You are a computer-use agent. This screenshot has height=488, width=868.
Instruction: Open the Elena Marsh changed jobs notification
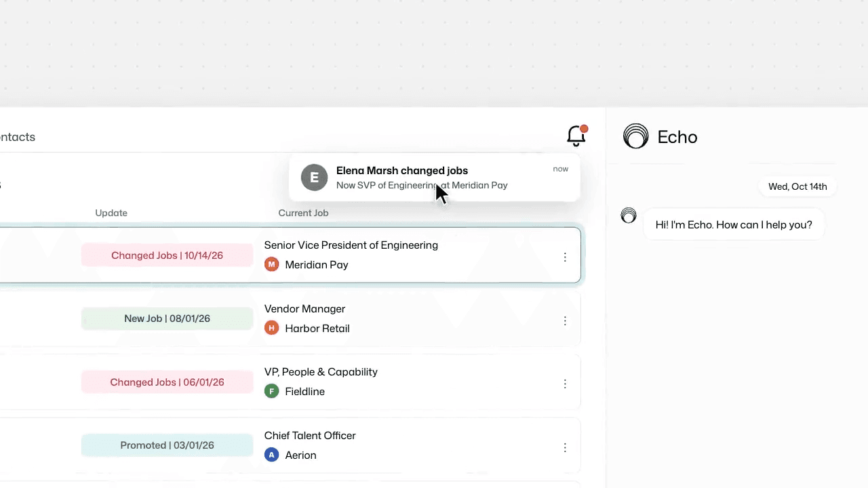pyautogui.click(x=434, y=178)
